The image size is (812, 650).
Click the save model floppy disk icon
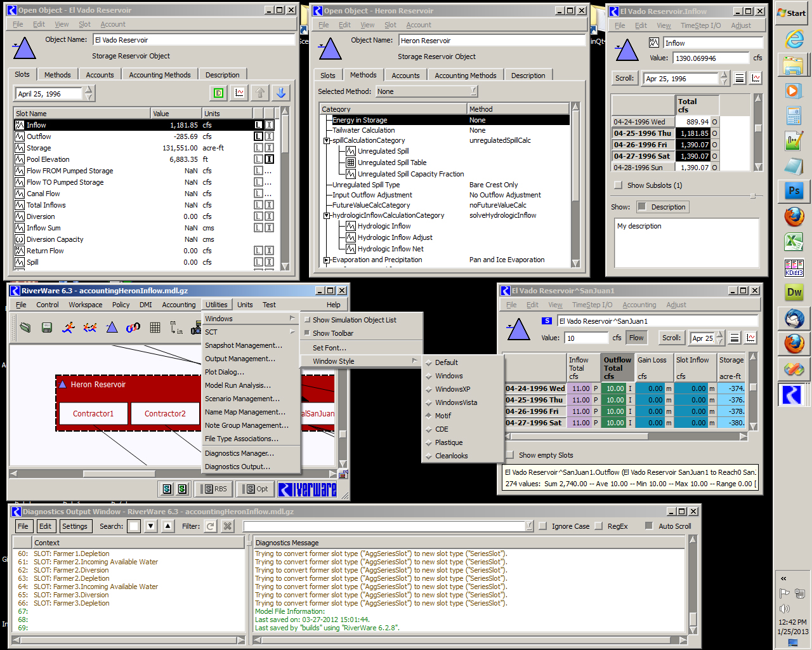[x=46, y=328]
